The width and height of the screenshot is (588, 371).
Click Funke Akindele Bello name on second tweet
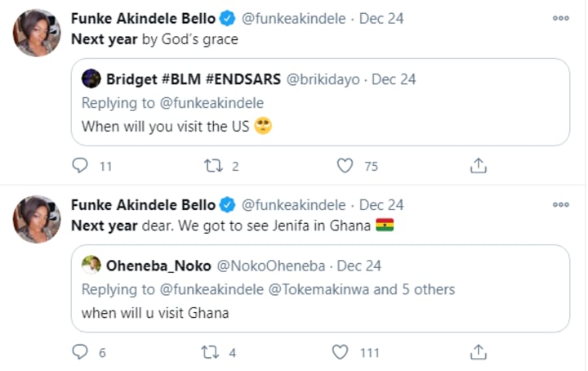(143, 204)
